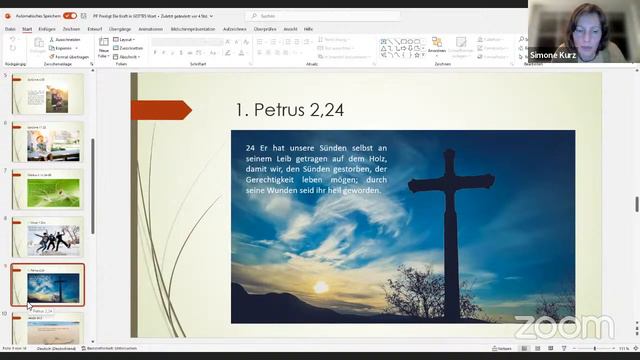
Task: Click the bold F formatting icon
Action: pyautogui.click(x=155, y=53)
